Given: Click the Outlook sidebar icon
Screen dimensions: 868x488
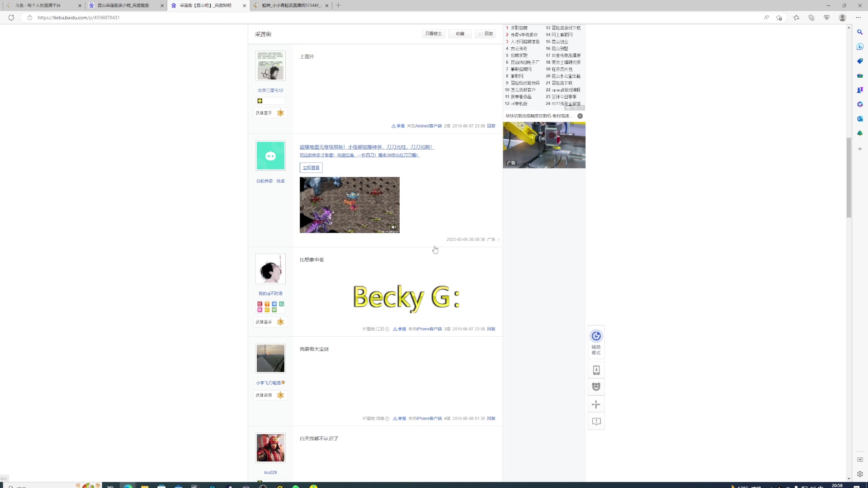Looking at the screenshot, I should point(860,119).
